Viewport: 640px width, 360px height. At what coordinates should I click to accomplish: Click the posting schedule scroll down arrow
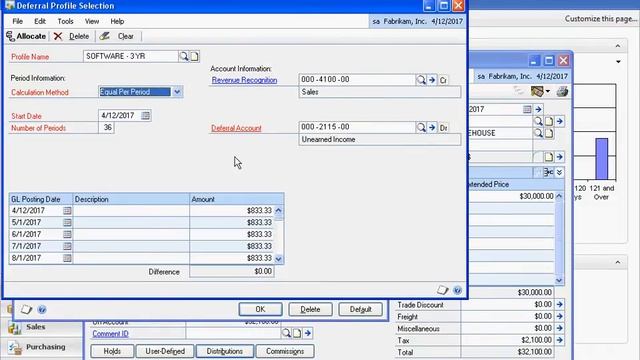[278, 259]
